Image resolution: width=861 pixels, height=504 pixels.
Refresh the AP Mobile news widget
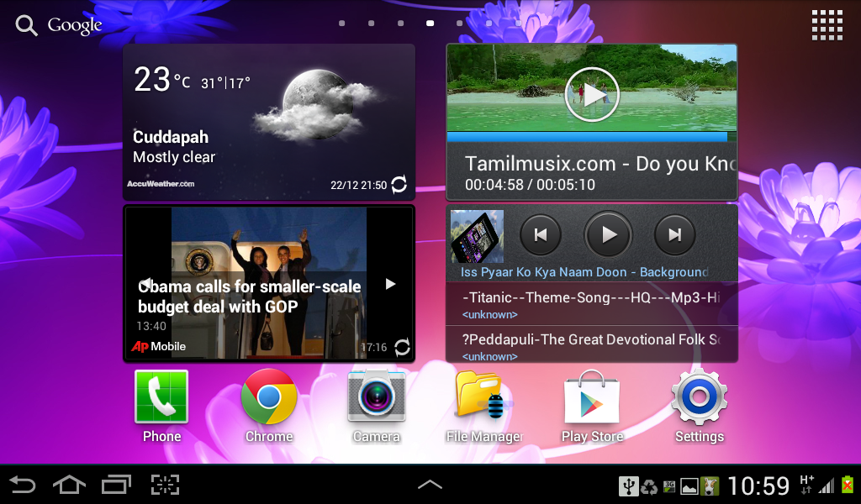(x=402, y=347)
